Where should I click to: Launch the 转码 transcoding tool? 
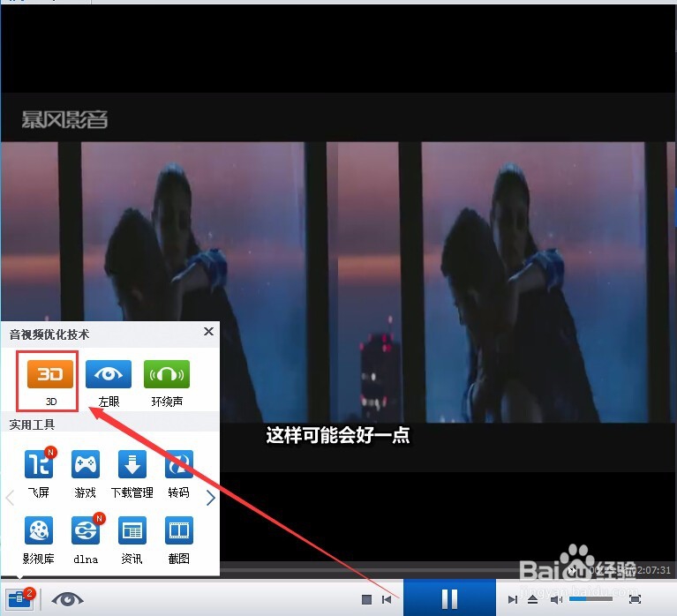[179, 464]
